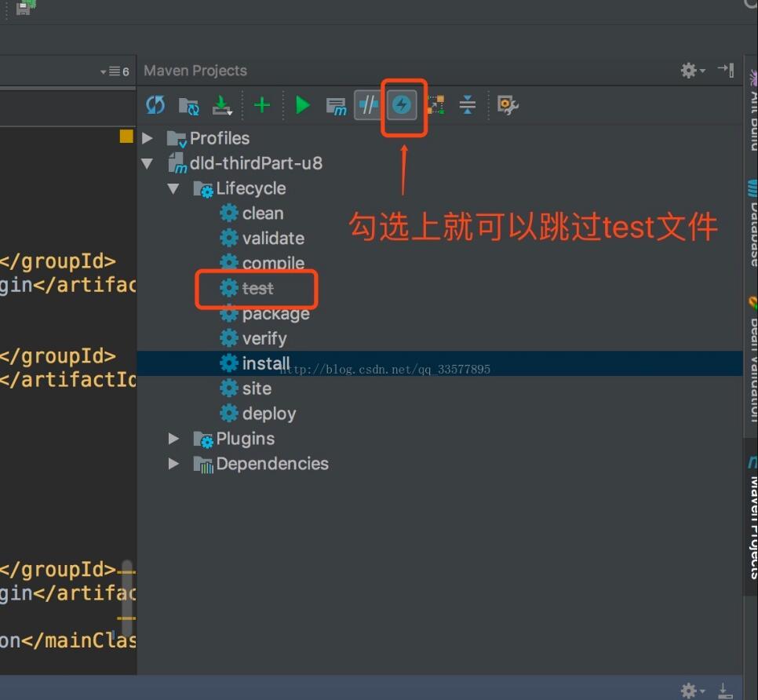Screen dimensions: 758x700
Task: Open Maven settings via wrench icon
Action: tap(506, 104)
